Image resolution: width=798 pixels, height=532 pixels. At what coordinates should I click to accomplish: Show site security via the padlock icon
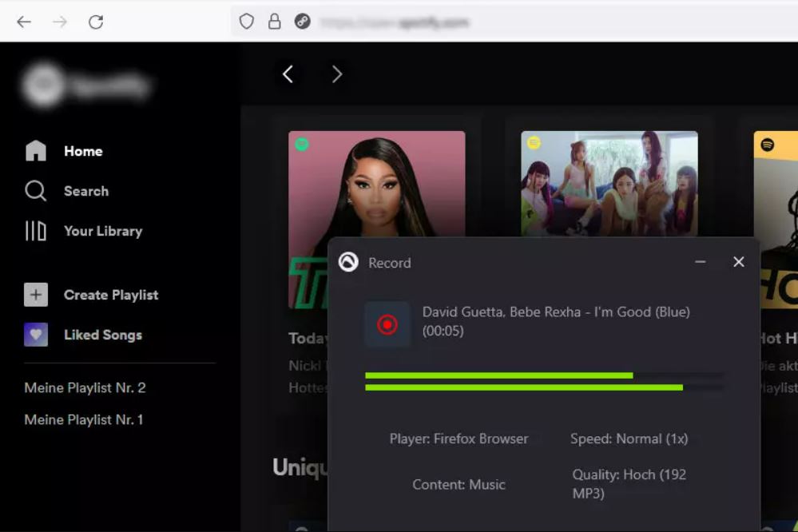pos(274,22)
